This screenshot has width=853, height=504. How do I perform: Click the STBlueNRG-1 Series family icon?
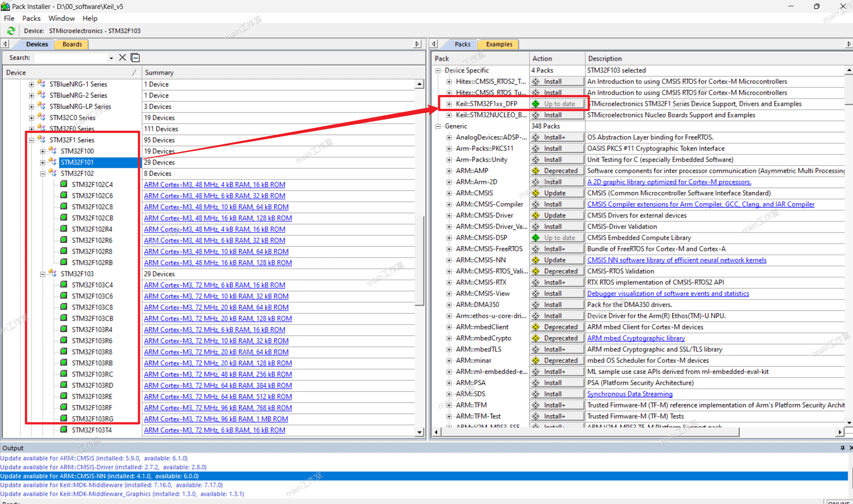pyautogui.click(x=42, y=83)
